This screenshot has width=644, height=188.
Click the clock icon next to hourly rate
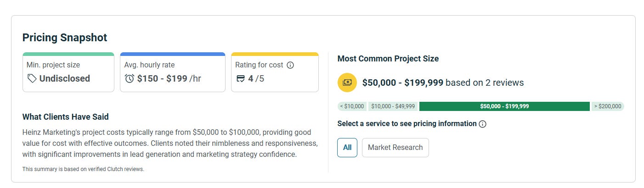click(x=130, y=79)
